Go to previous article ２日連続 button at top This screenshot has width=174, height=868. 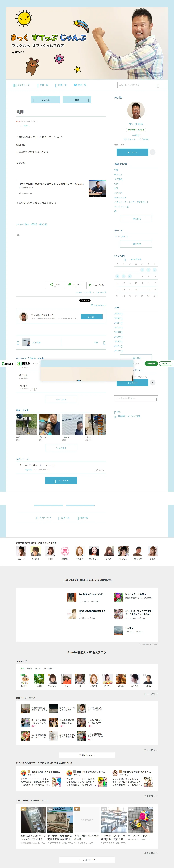(x=45, y=100)
